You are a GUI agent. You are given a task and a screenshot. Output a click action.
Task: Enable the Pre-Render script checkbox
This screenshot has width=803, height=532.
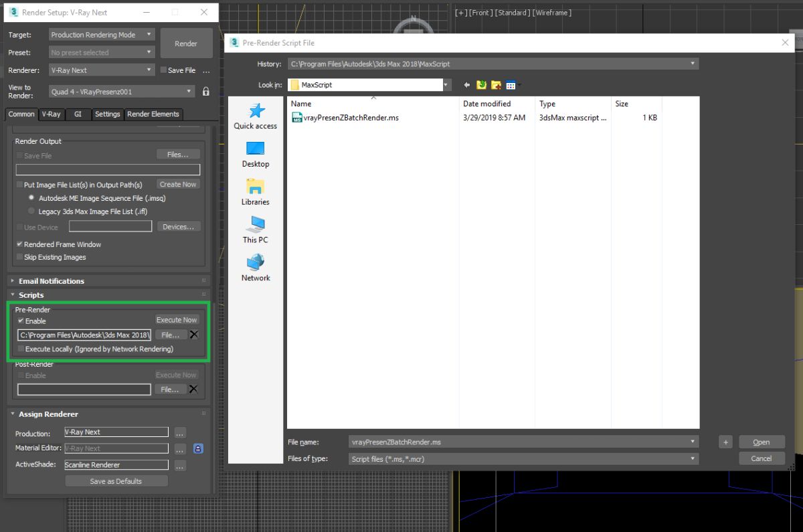pyautogui.click(x=21, y=321)
